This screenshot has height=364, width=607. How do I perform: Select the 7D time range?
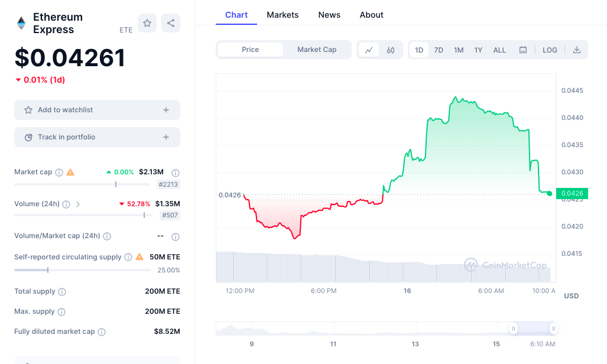(439, 50)
